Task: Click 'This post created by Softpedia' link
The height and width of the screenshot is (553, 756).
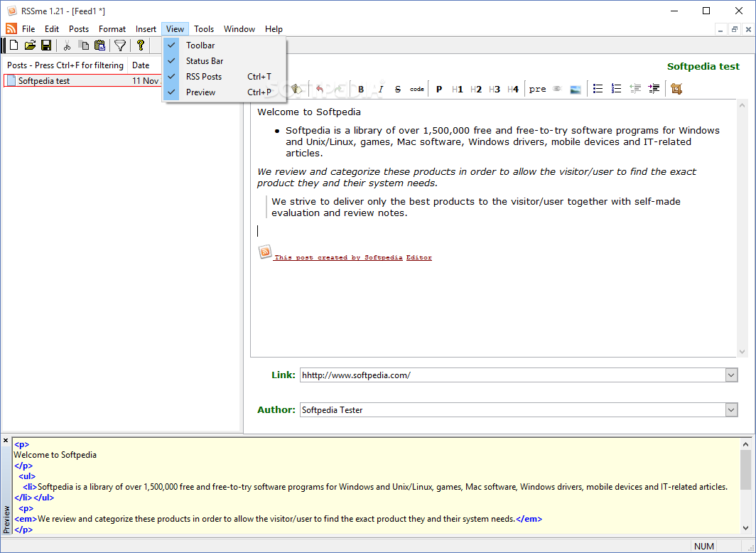Action: (338, 257)
